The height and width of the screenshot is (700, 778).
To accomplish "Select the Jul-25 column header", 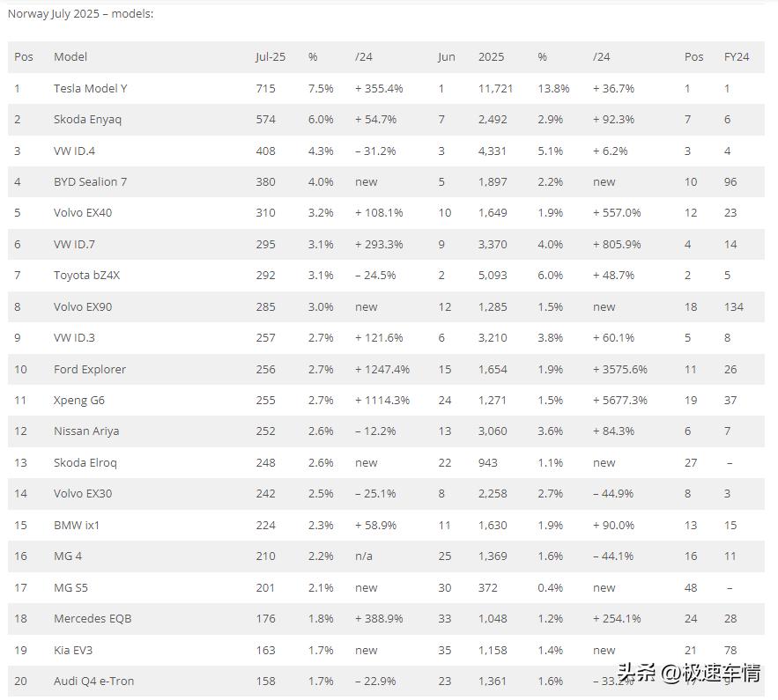I will [x=270, y=57].
